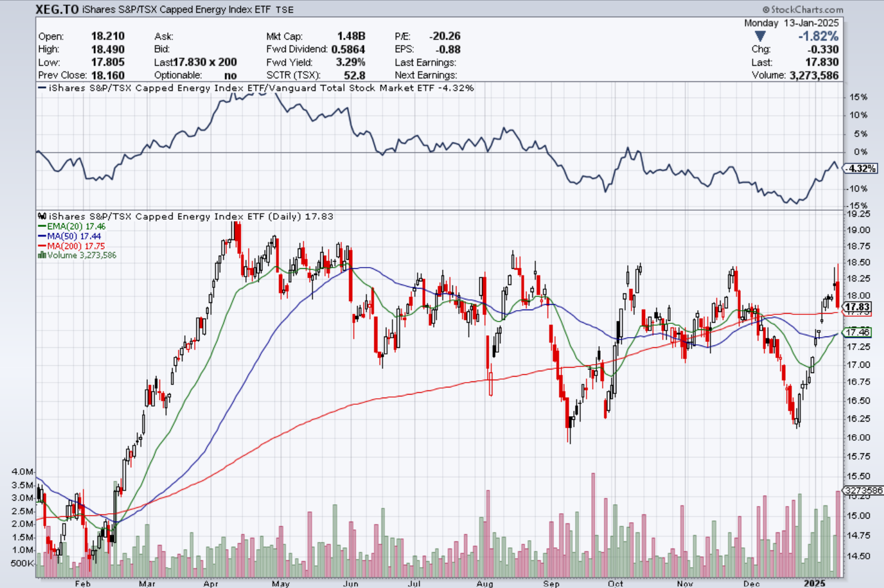Click the Apr month marker on the time axis
This screenshot has height=588, width=884.
(x=211, y=583)
